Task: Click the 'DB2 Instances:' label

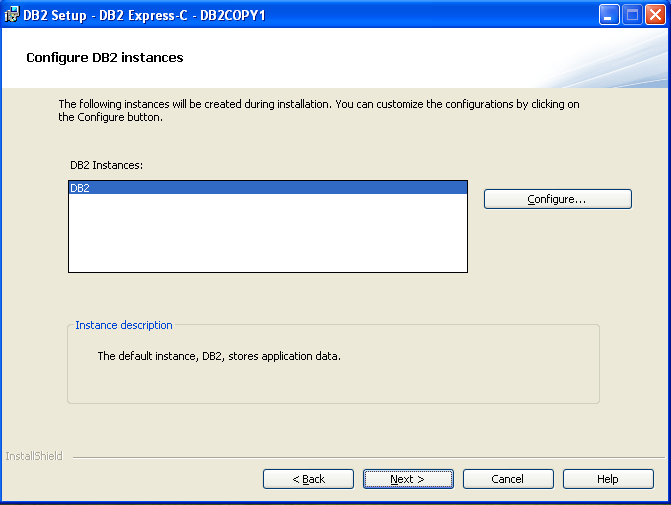Action: coord(107,165)
